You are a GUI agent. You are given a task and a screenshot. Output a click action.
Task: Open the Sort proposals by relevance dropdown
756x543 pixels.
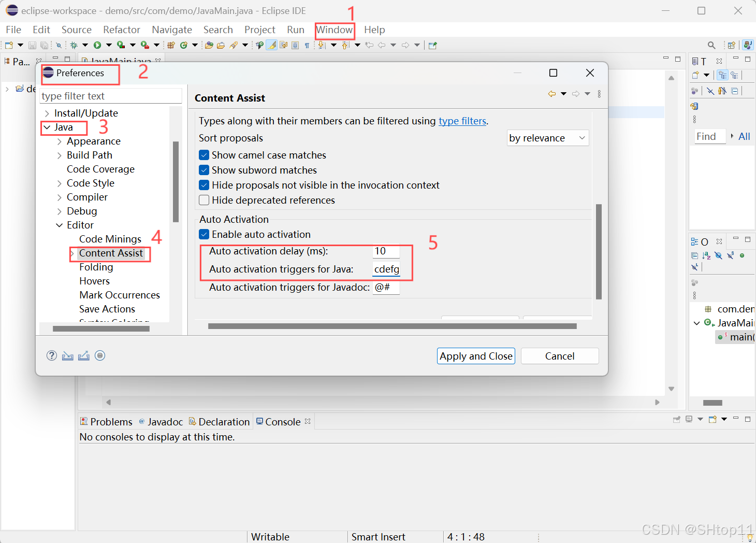pyautogui.click(x=548, y=138)
